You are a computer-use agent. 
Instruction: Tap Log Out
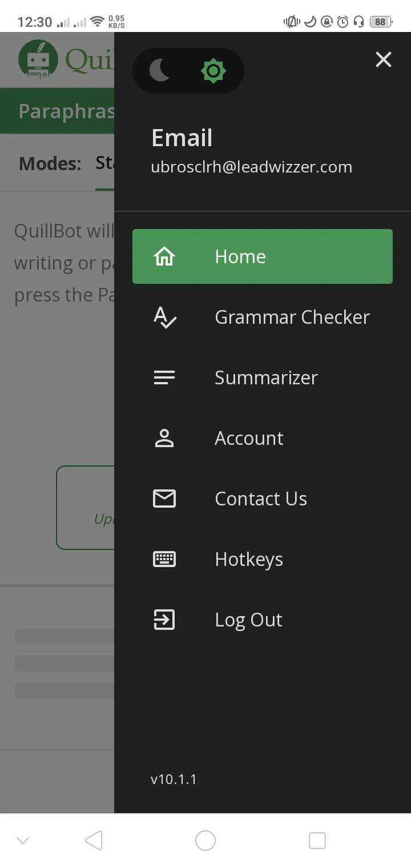click(x=263, y=620)
